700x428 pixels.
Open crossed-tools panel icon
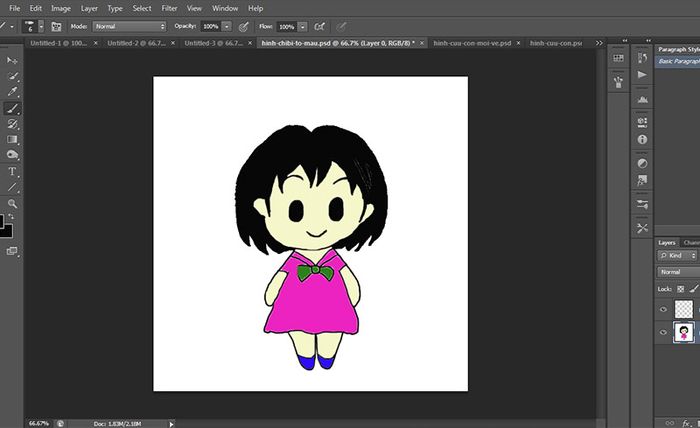[x=642, y=228]
